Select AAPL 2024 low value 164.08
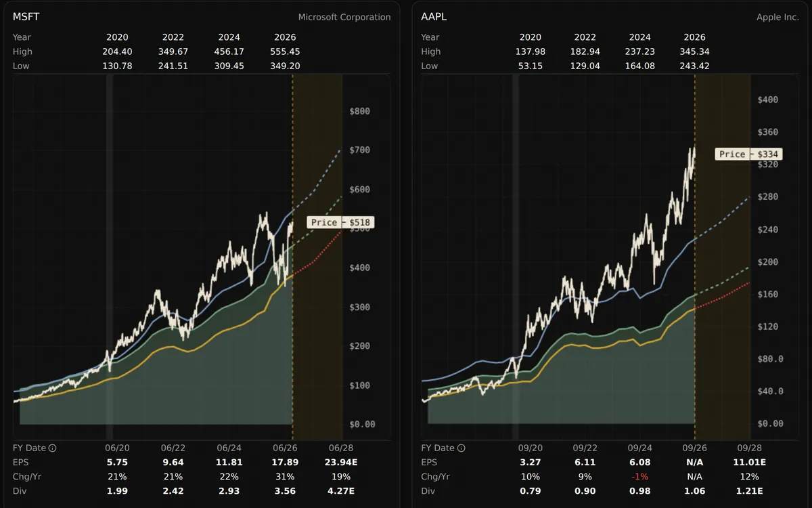 pyautogui.click(x=640, y=66)
